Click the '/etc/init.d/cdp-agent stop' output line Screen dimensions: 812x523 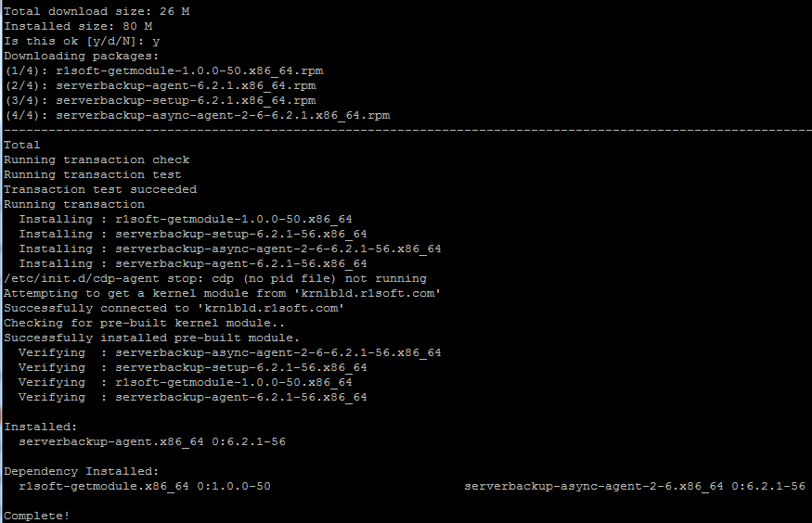point(215,278)
